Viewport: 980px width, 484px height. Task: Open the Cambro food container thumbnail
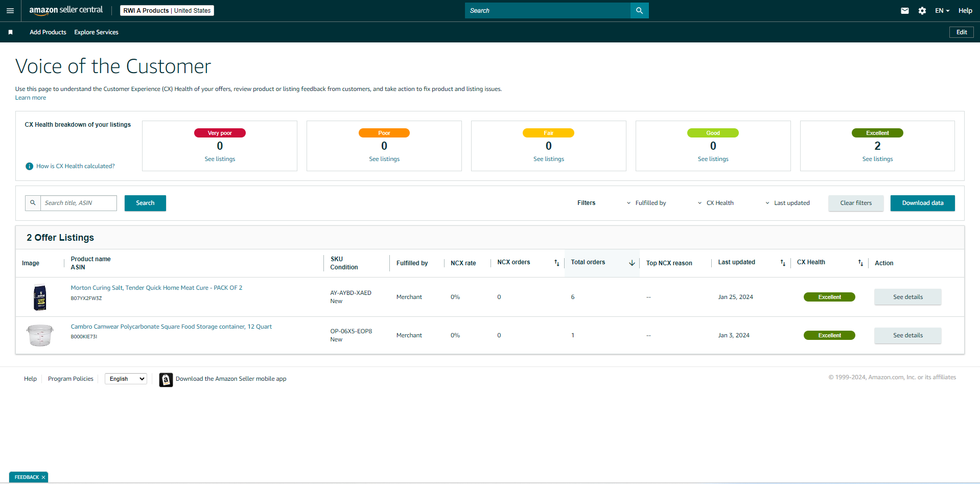pos(40,335)
